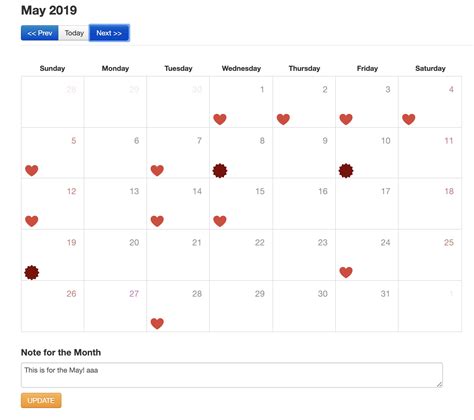Select the dark badge icon on May 10
The height and width of the screenshot is (420, 474).
(x=346, y=171)
